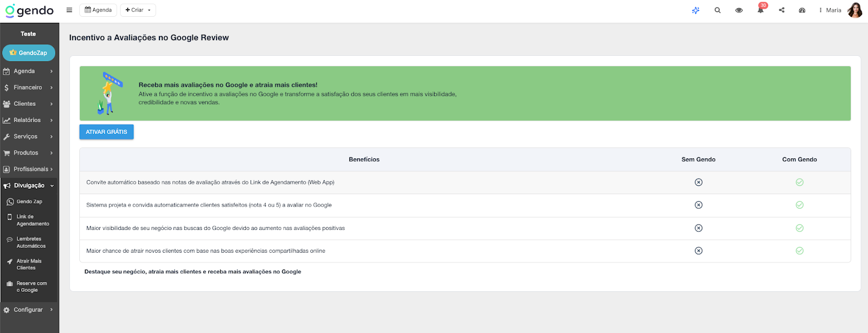This screenshot has height=333, width=868.
Task: Click Sem Gendo X icon for Maior visibilidade row
Action: coord(699,228)
